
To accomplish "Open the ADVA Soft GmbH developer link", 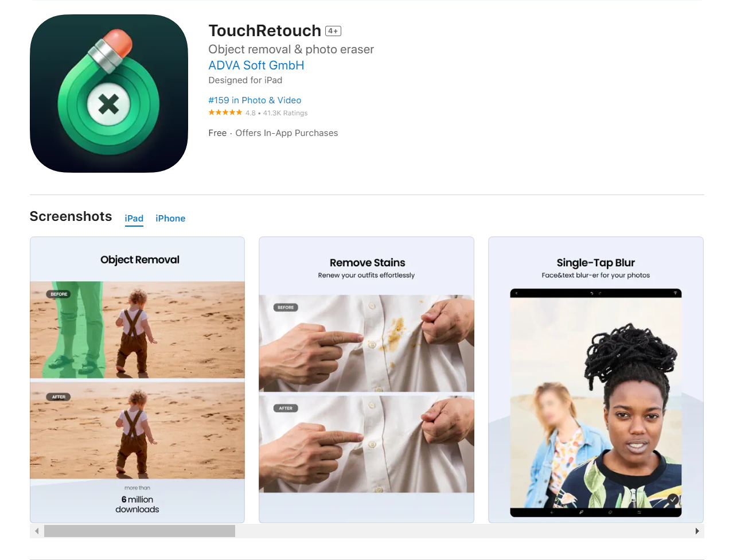I will [x=256, y=65].
